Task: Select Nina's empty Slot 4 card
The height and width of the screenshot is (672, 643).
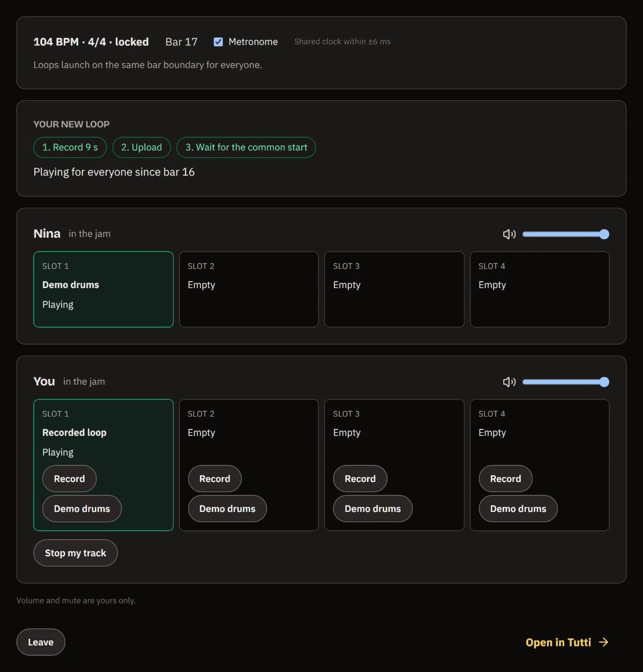Action: [540, 289]
